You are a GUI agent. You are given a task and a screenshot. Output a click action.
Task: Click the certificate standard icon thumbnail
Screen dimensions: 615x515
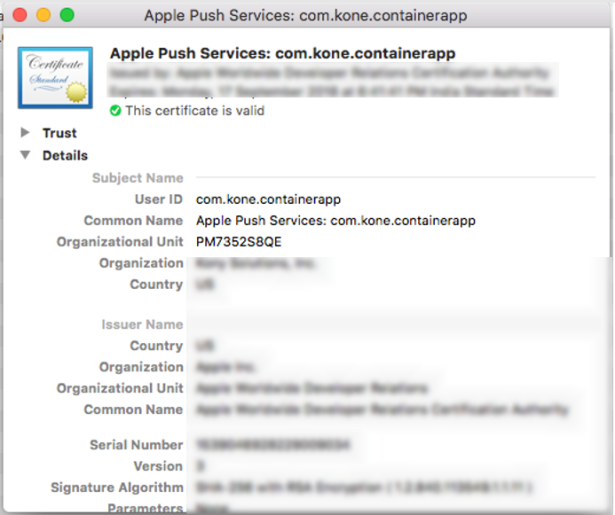pyautogui.click(x=55, y=78)
